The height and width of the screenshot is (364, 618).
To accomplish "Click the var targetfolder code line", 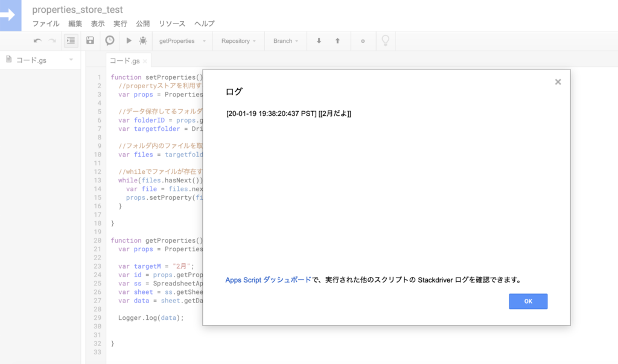I will (x=161, y=129).
